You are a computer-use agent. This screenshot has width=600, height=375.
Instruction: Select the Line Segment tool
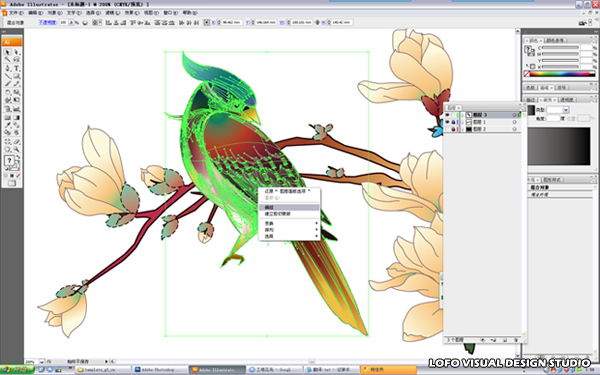[7, 76]
